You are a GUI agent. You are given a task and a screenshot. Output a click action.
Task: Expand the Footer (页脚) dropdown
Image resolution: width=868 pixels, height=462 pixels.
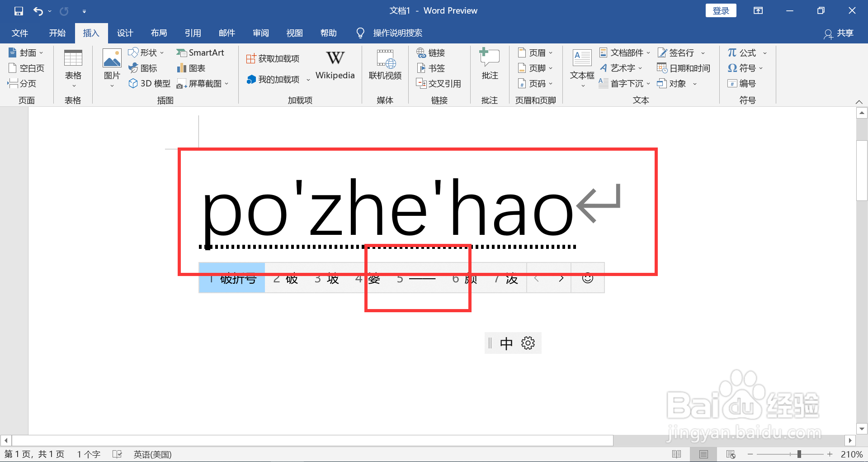click(x=551, y=68)
